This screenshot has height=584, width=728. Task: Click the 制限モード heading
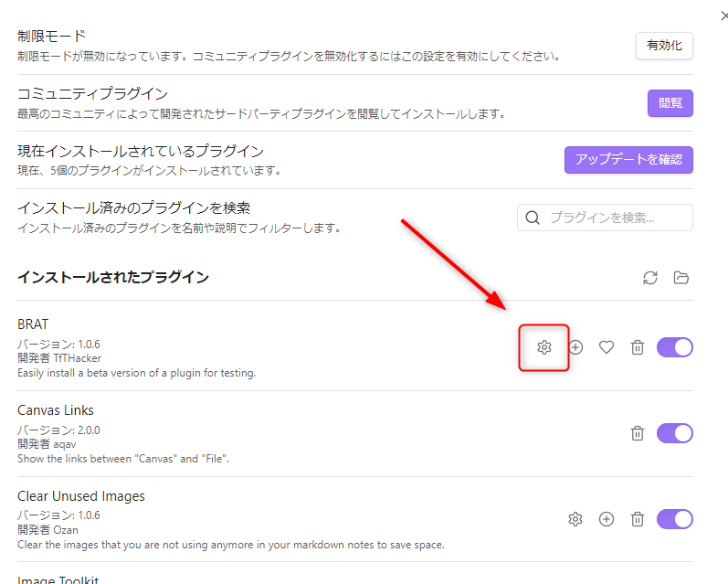pyautogui.click(x=51, y=36)
